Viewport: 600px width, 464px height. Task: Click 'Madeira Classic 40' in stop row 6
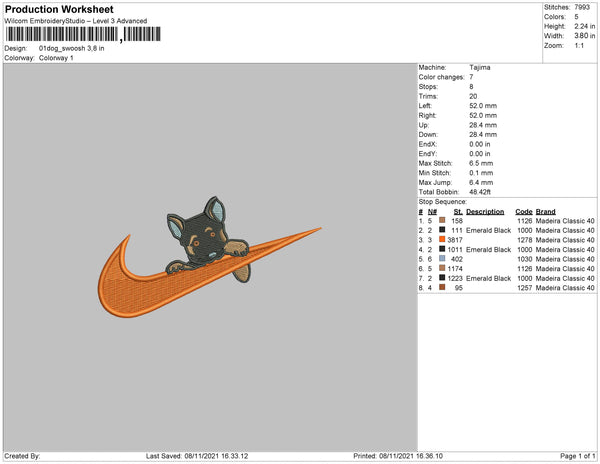click(565, 269)
